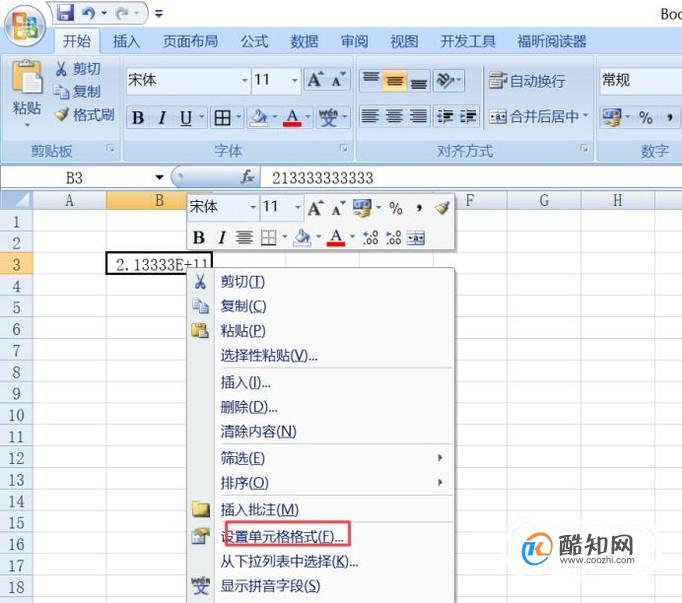Viewport: 682px width, 603px height.
Task: Open the 开发工具 ribbon tab
Action: point(468,42)
